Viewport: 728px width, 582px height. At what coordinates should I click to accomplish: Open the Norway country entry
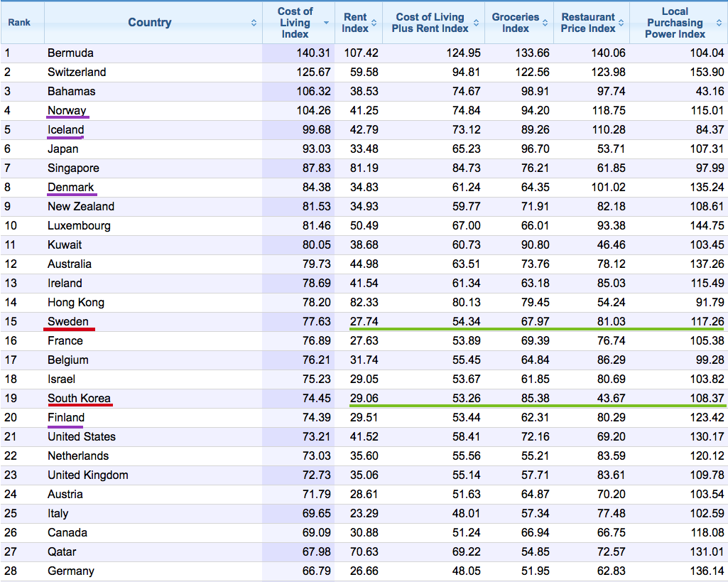tap(67, 110)
